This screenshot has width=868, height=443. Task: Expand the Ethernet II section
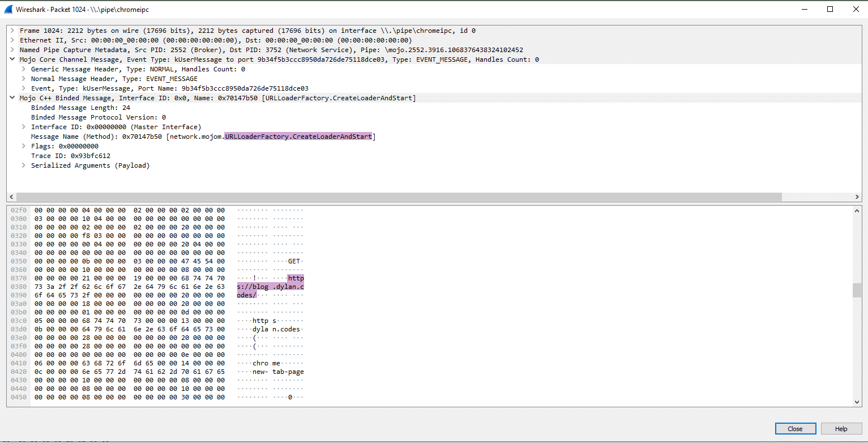tap(11, 40)
